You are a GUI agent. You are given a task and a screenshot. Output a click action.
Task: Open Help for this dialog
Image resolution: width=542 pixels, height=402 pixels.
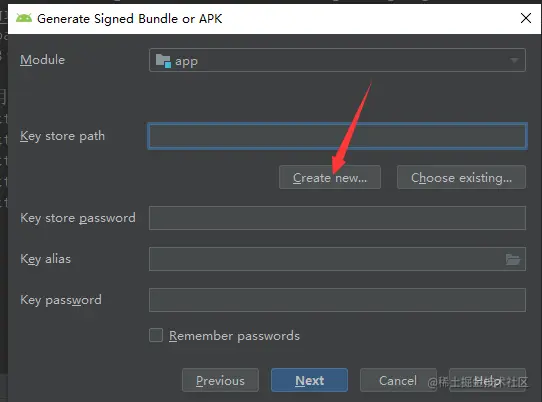487,380
